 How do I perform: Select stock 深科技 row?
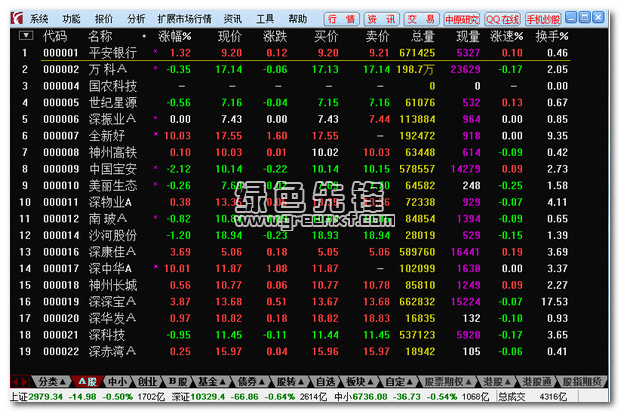tap(293, 335)
